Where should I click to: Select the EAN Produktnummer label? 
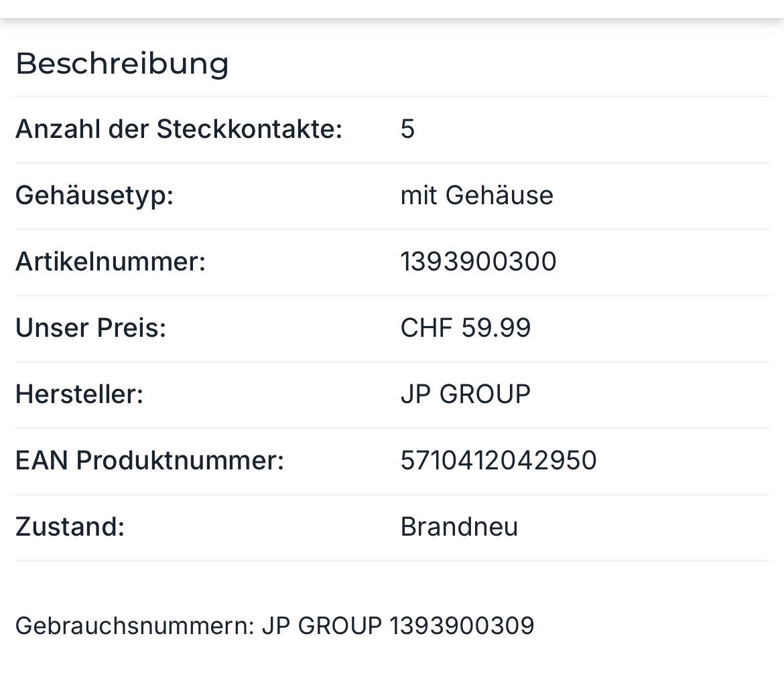pyautogui.click(x=149, y=461)
